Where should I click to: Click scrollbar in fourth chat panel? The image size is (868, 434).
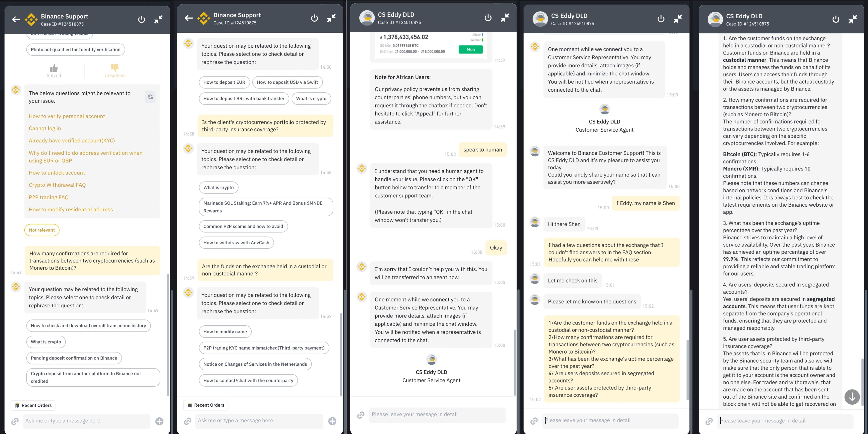coord(688,370)
